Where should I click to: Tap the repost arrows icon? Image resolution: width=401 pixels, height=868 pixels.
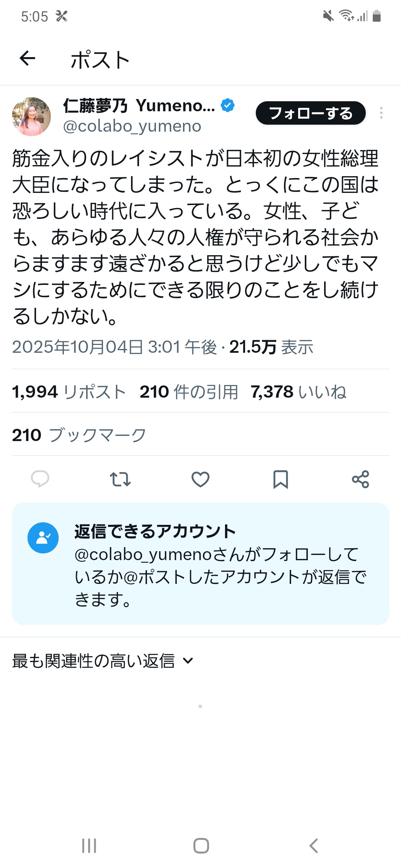pos(120,479)
